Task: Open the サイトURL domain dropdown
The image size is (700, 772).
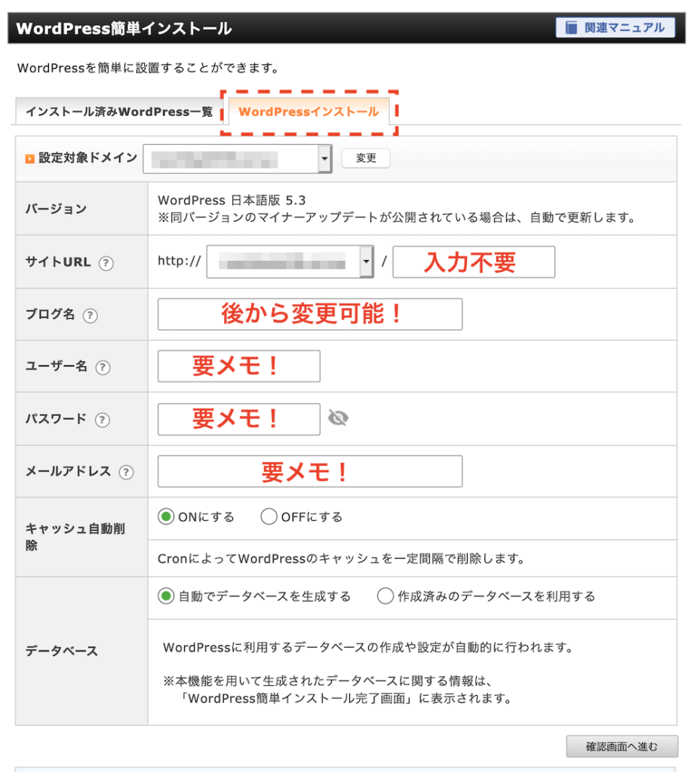Action: pos(290,262)
